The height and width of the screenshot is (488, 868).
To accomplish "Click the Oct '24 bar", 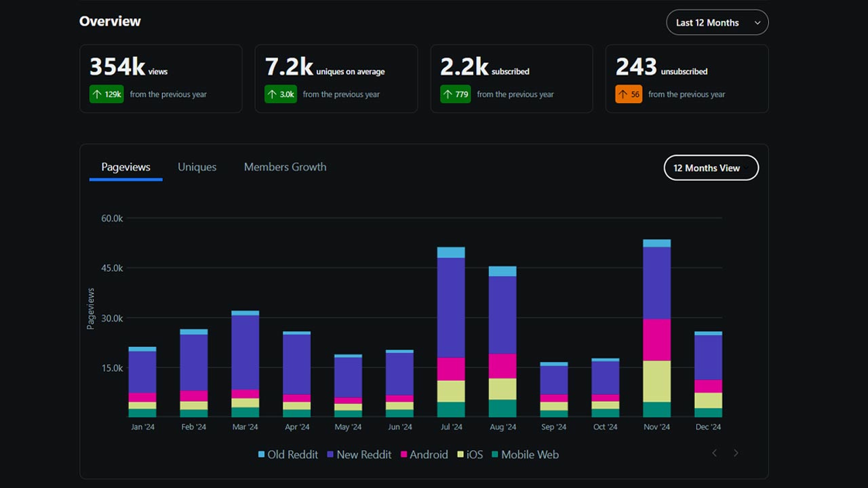I will pos(606,388).
